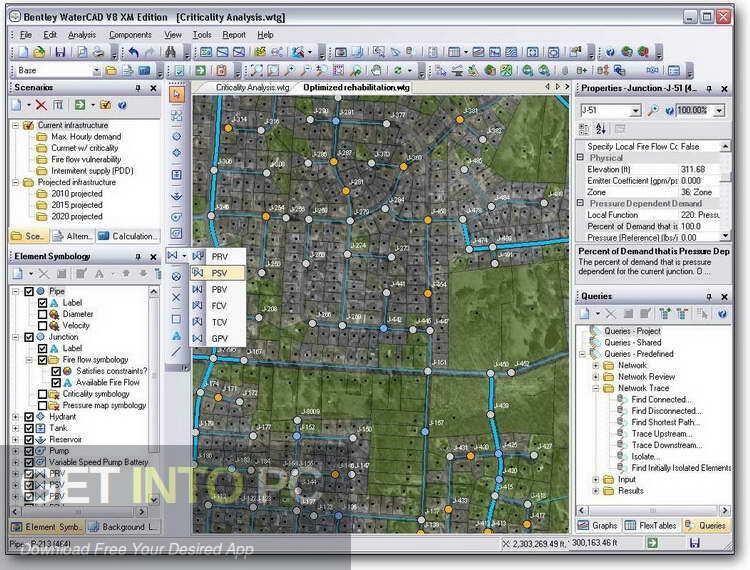Open the Tools menu
The image size is (750, 570).
click(202, 35)
